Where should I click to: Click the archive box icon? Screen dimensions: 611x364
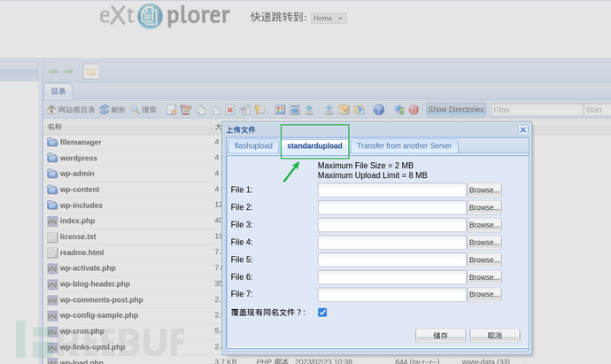click(344, 110)
